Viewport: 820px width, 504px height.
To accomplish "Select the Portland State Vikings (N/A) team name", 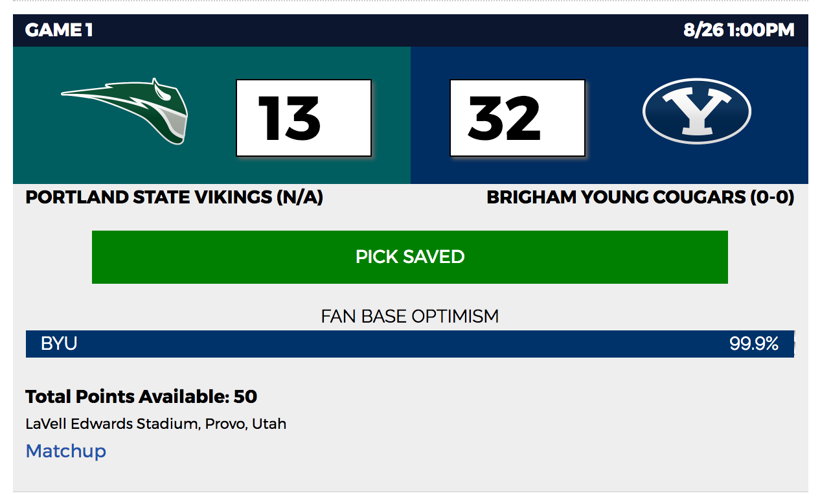I will coord(174,198).
